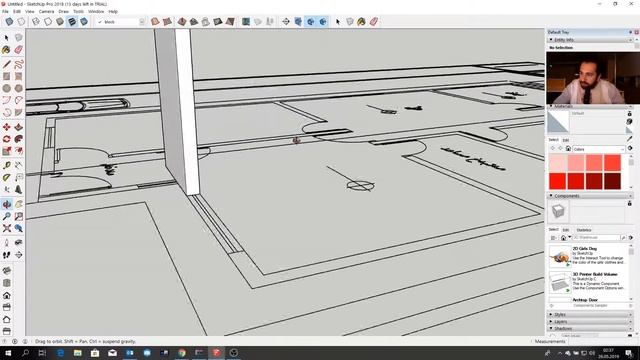Toggle Back Edges style
Viewport: 640px width, 360px height.
21,22
